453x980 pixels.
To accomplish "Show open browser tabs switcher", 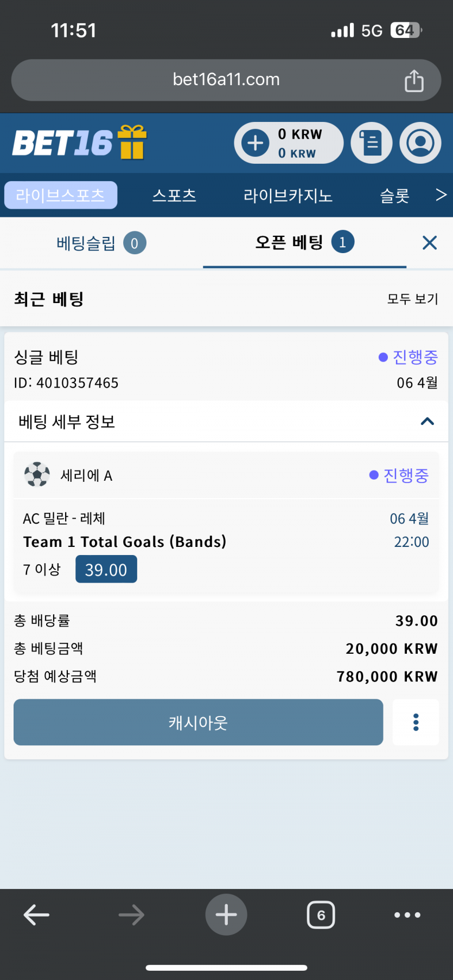I will point(321,915).
